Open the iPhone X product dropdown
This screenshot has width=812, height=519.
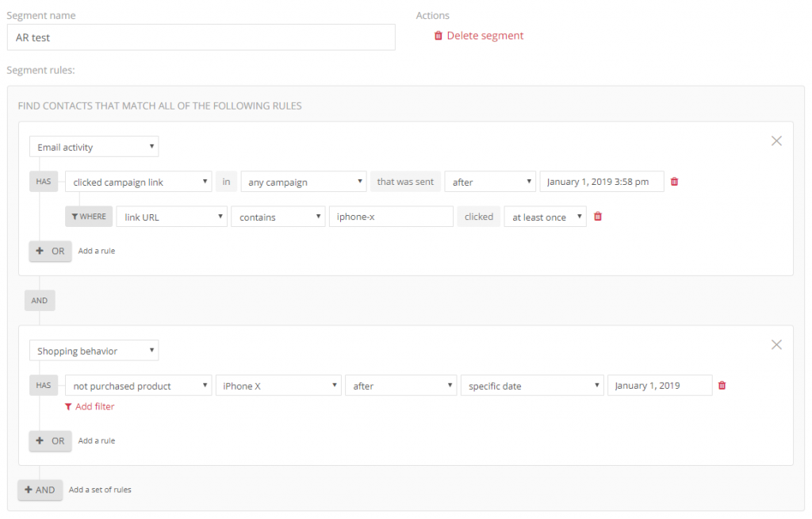pyautogui.click(x=278, y=385)
